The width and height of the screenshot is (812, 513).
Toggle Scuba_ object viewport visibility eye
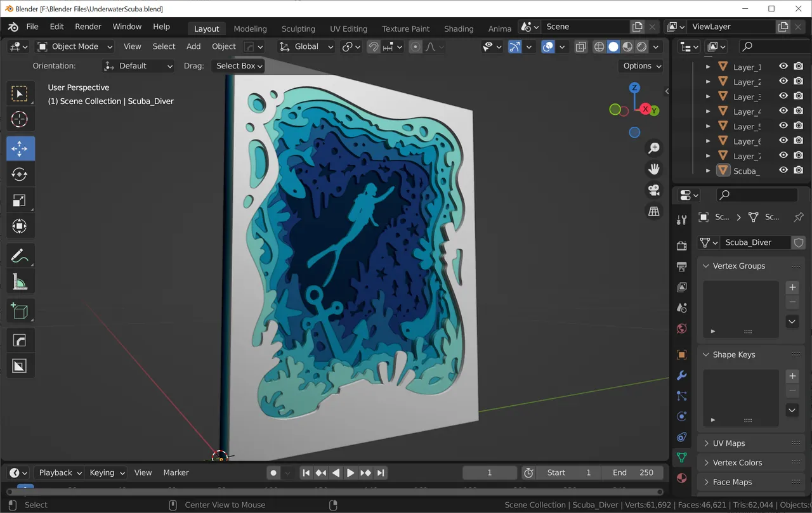click(783, 171)
